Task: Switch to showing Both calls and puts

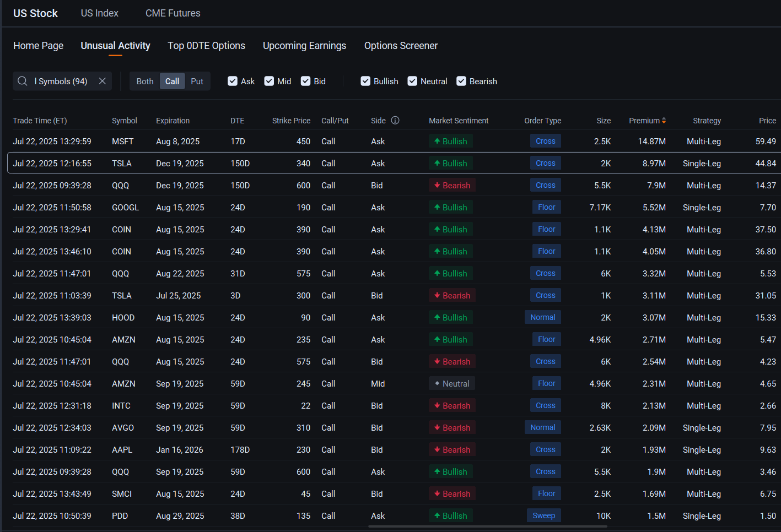Action: [144, 81]
